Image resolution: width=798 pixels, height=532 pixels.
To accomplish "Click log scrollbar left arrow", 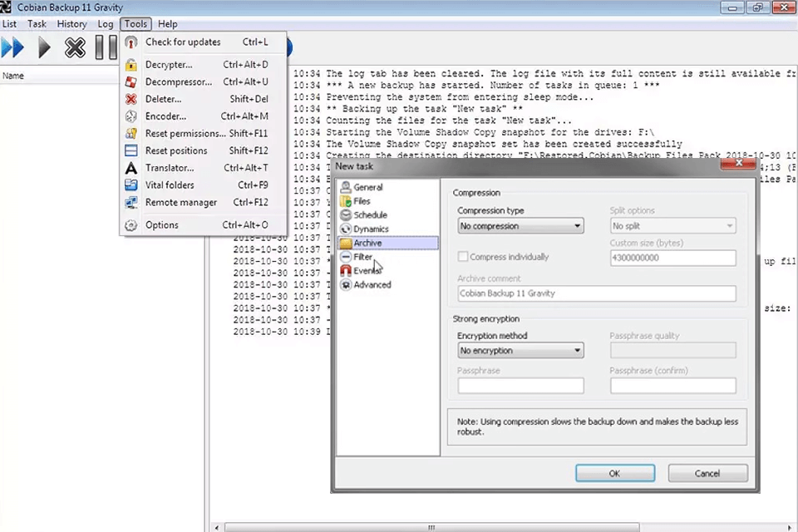I will coord(217,527).
